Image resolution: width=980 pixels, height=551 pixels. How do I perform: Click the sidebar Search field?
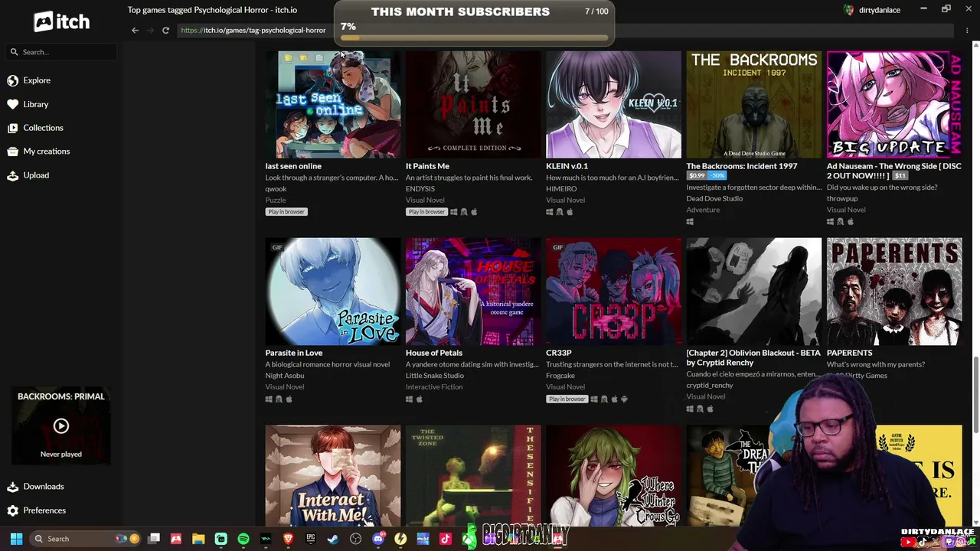[61, 52]
